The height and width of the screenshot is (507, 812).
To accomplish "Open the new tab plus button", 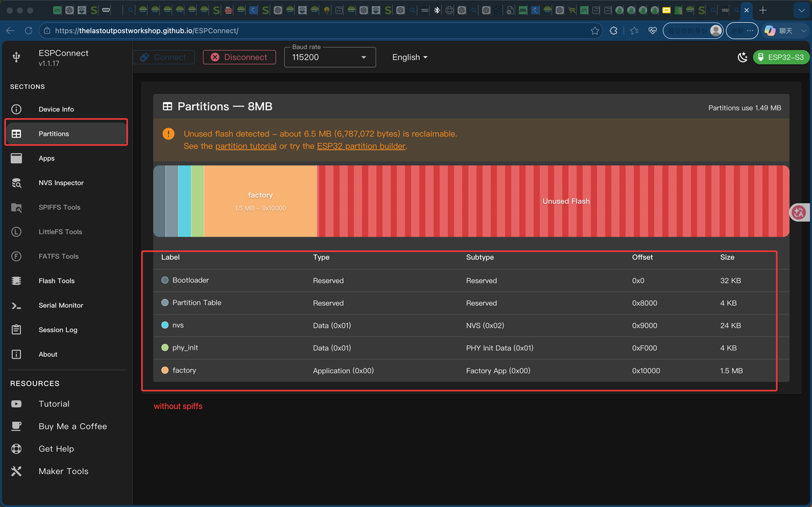I will click(763, 11).
